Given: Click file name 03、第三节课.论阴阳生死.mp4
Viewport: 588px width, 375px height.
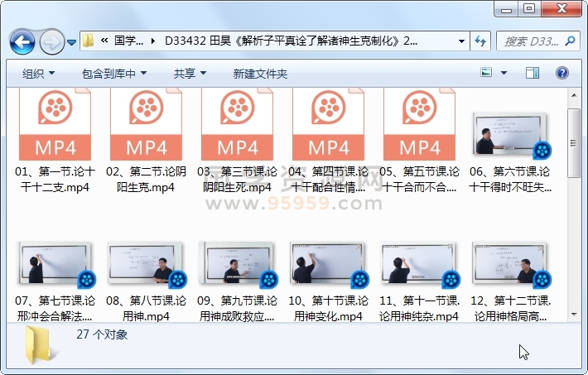Looking at the screenshot, I should [x=238, y=180].
